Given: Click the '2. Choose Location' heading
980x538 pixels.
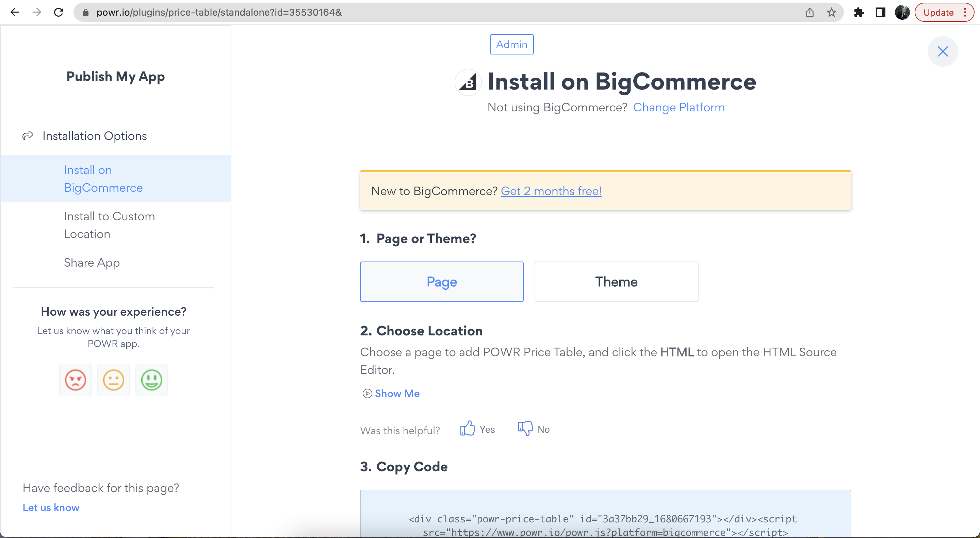Looking at the screenshot, I should pyautogui.click(x=421, y=331).
